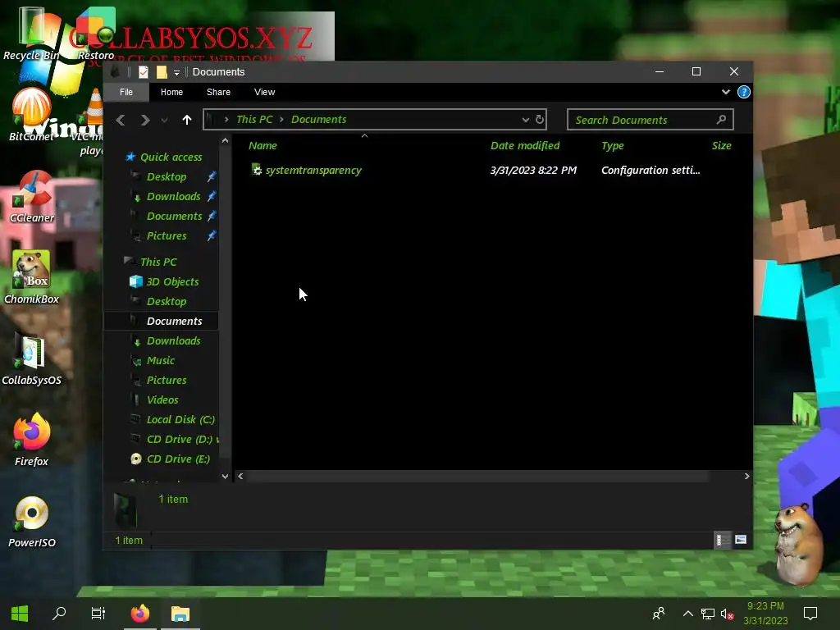
Task: Click the navigation pane scroll-down arrow
Action: (x=226, y=477)
